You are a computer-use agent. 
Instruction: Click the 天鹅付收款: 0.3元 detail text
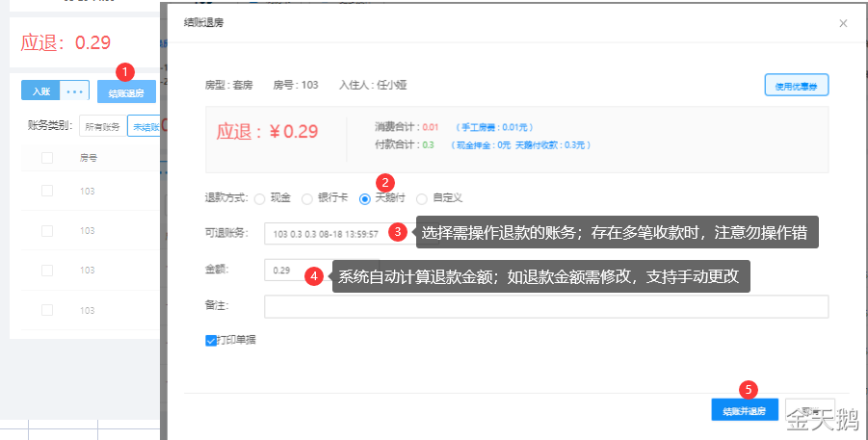(x=553, y=145)
